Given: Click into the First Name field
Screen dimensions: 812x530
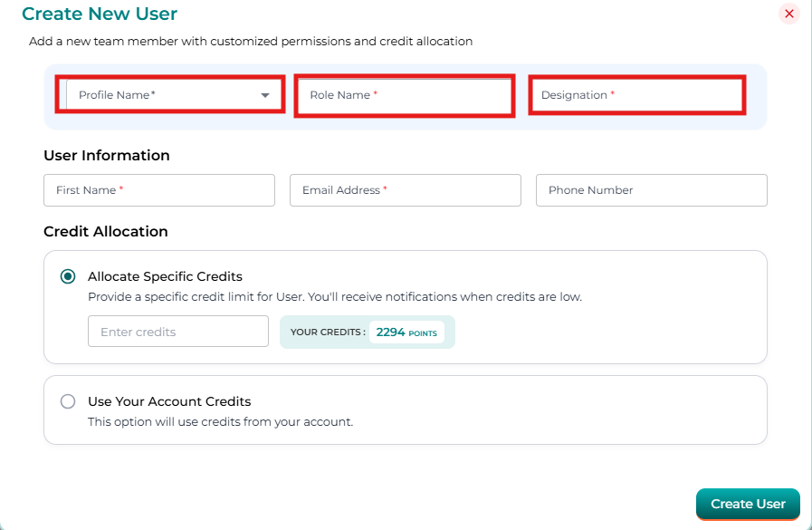Looking at the screenshot, I should point(158,190).
